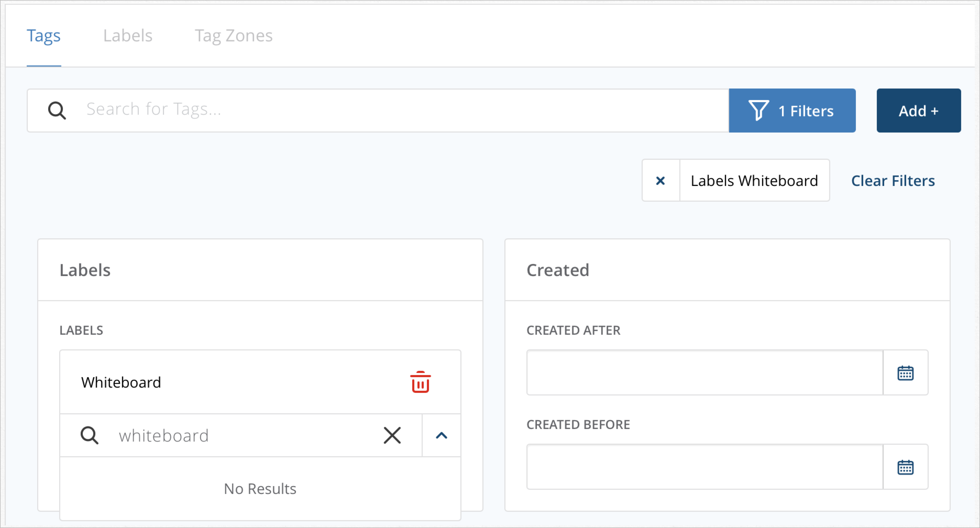This screenshot has height=528, width=980.
Task: Click the Labels panel heading
Action: click(85, 270)
